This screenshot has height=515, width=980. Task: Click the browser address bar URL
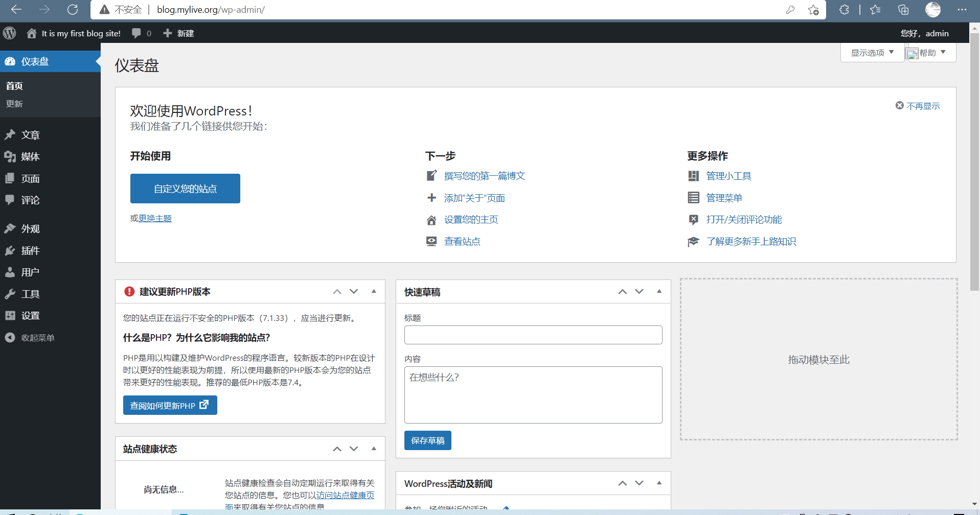coord(211,10)
